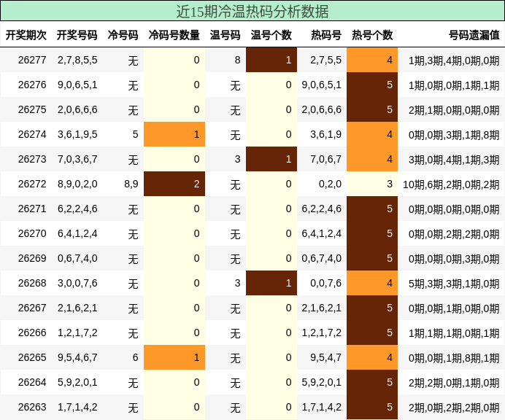The width and height of the screenshot is (505, 420).
Task: Click draw numbers 2,7,8,5,5
Action: 77,60
